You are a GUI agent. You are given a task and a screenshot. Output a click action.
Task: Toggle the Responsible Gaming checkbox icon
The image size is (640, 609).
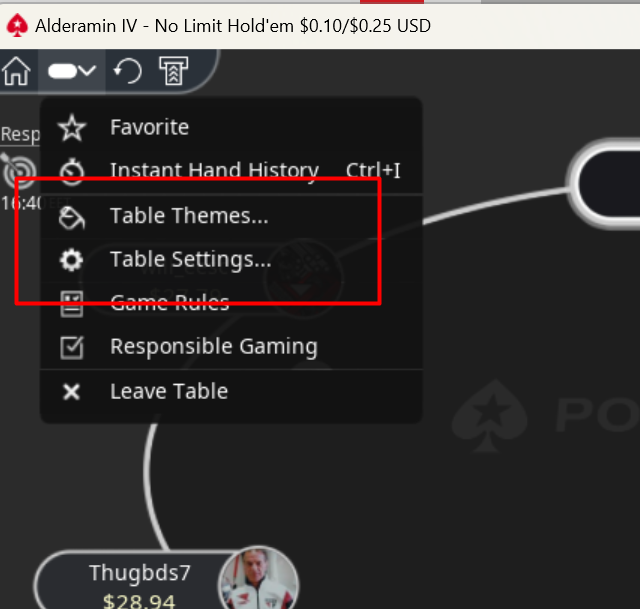[x=72, y=347]
